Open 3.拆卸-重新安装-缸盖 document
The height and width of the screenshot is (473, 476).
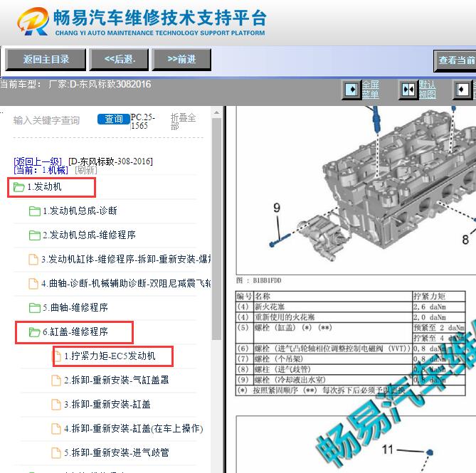click(x=107, y=405)
